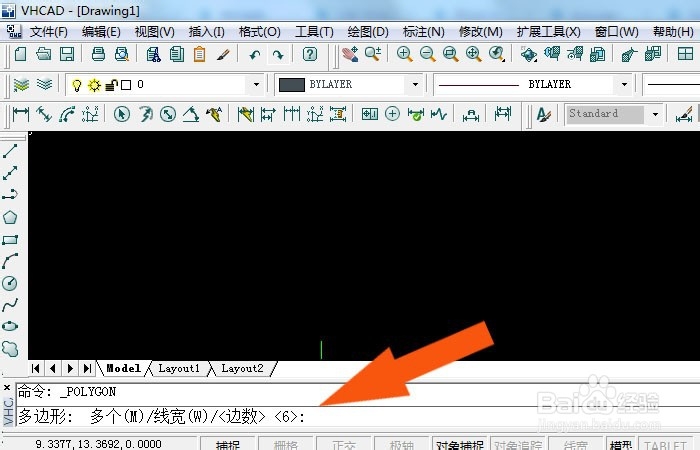Viewport: 700px width, 450px height.
Task: Click the Zoom In magnifier icon
Action: click(x=404, y=54)
